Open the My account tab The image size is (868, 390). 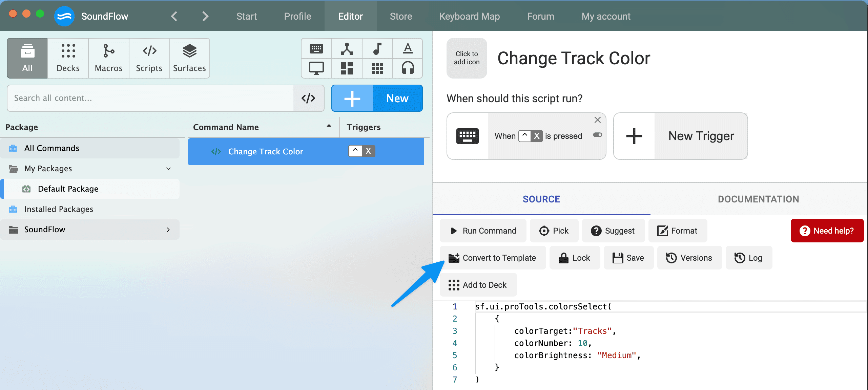coord(606,16)
